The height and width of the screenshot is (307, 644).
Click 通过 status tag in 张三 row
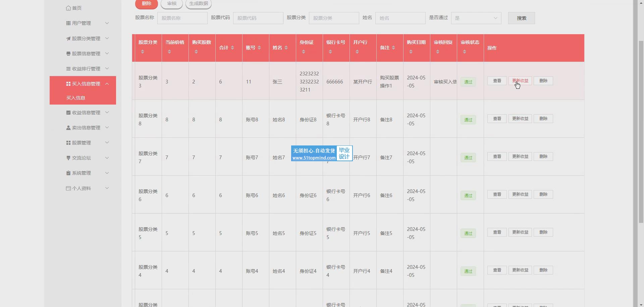(468, 82)
